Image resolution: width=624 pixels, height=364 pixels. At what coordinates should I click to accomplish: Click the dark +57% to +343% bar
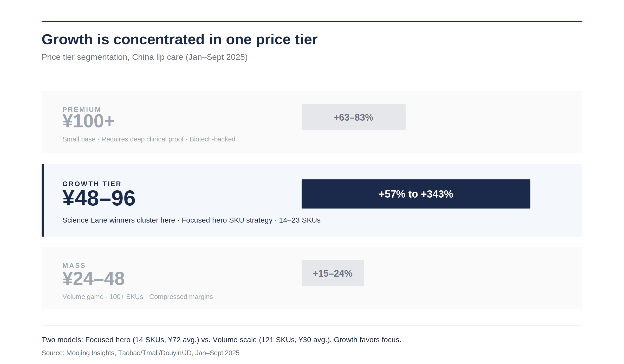(x=416, y=194)
